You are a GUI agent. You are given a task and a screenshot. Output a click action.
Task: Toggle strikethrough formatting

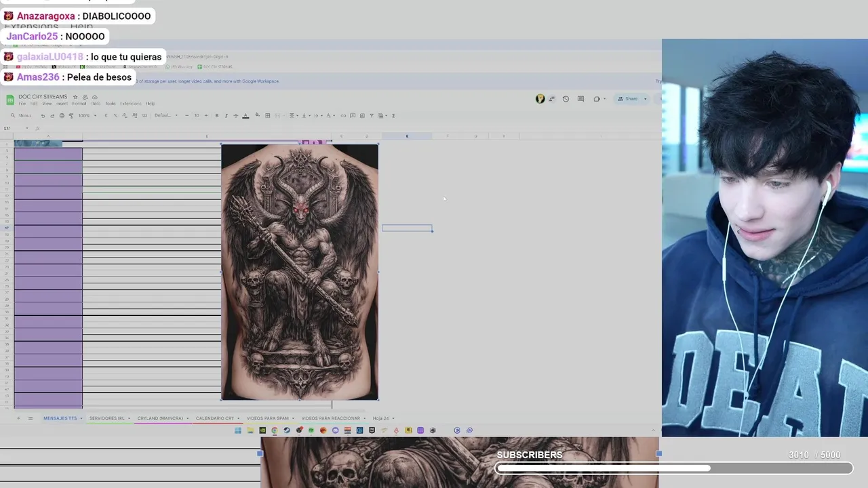coord(236,115)
